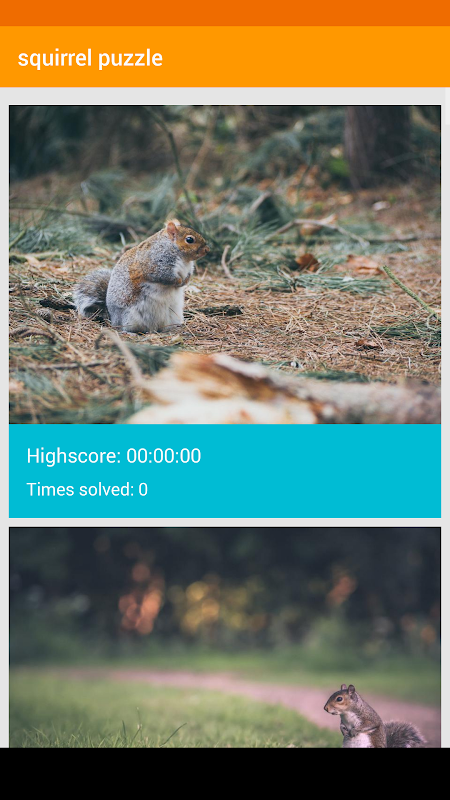Select the Times solved: 0 label
Viewport: 450px width, 800px height.
[x=87, y=489]
